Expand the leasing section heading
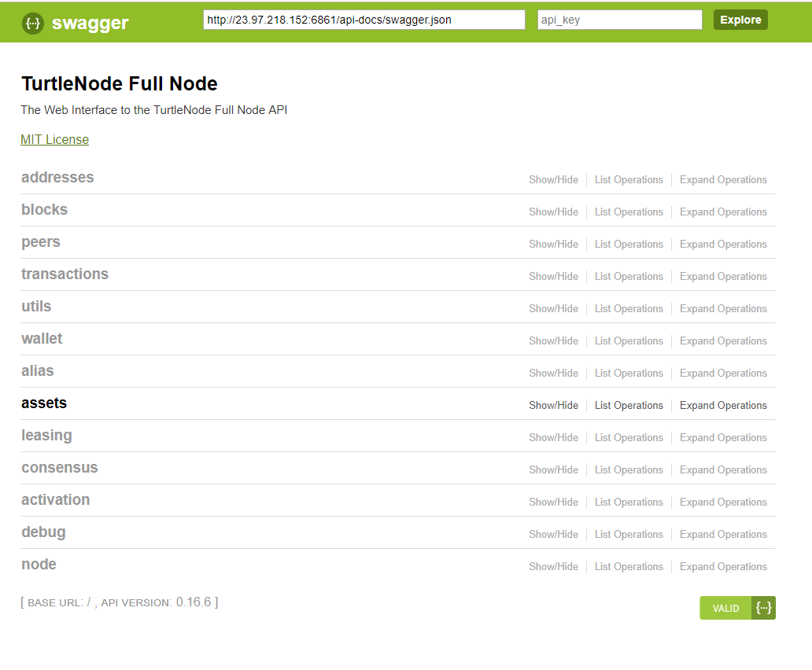This screenshot has height=670, width=812. 46,436
